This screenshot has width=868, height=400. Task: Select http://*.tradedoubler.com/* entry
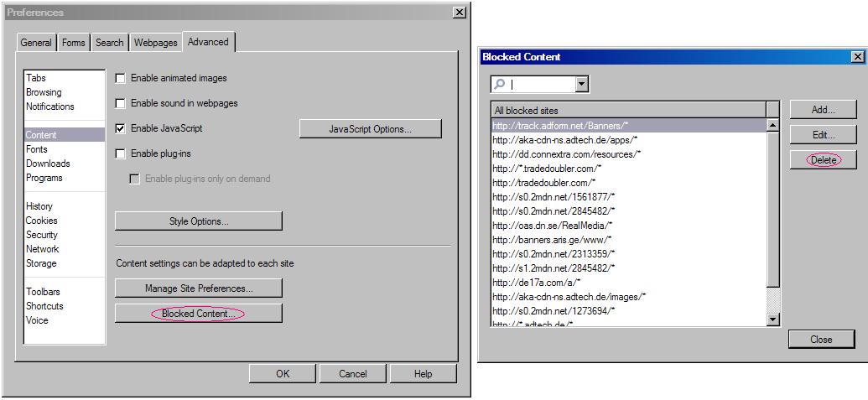pos(628,169)
